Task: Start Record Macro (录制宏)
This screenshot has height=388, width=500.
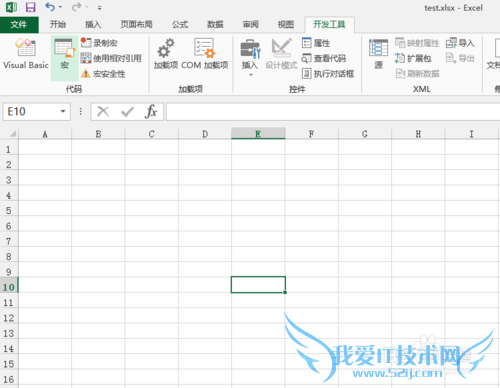Action: point(99,43)
